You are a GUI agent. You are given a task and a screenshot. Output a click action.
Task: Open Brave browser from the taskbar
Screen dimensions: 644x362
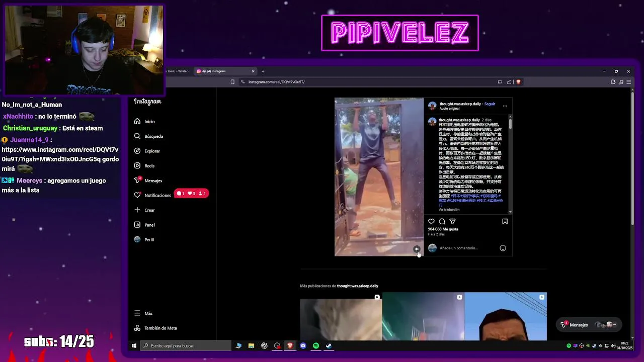pos(290,346)
